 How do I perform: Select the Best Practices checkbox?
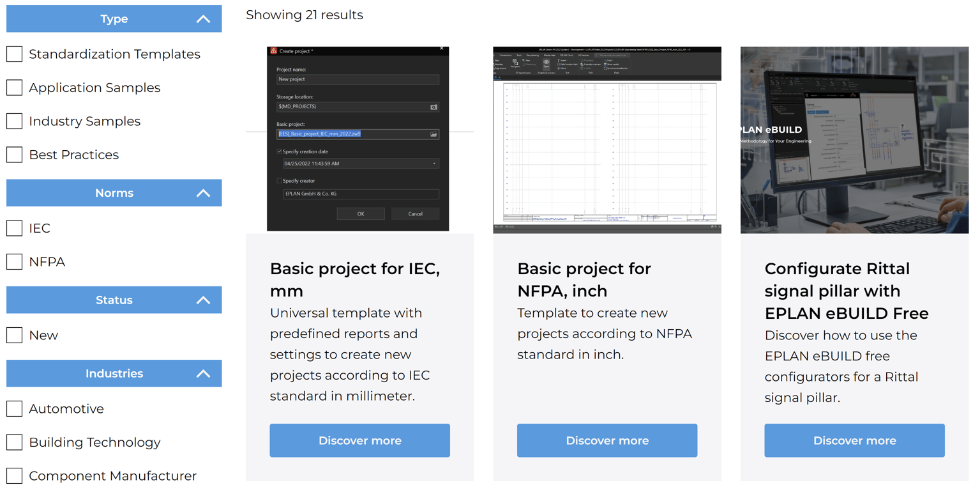(15, 154)
